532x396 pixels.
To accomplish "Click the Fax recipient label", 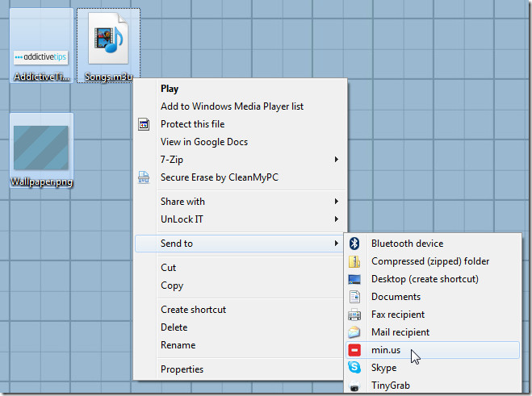I will point(398,315).
